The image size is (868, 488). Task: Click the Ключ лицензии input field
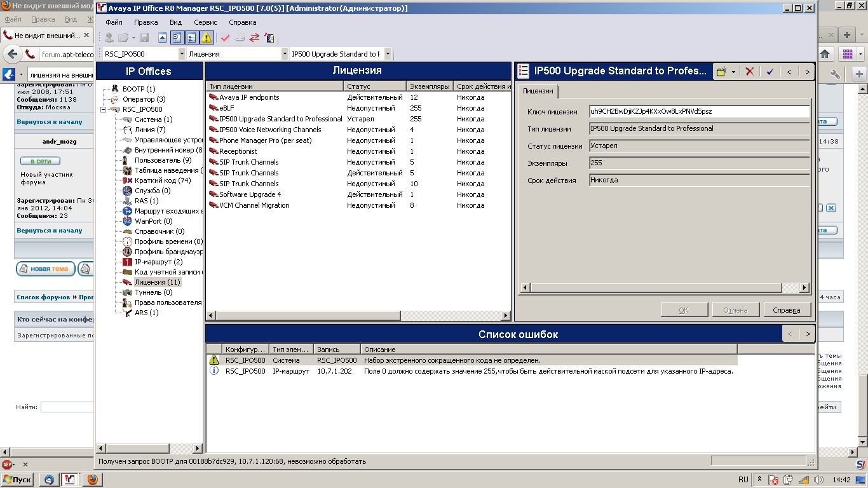(x=699, y=112)
